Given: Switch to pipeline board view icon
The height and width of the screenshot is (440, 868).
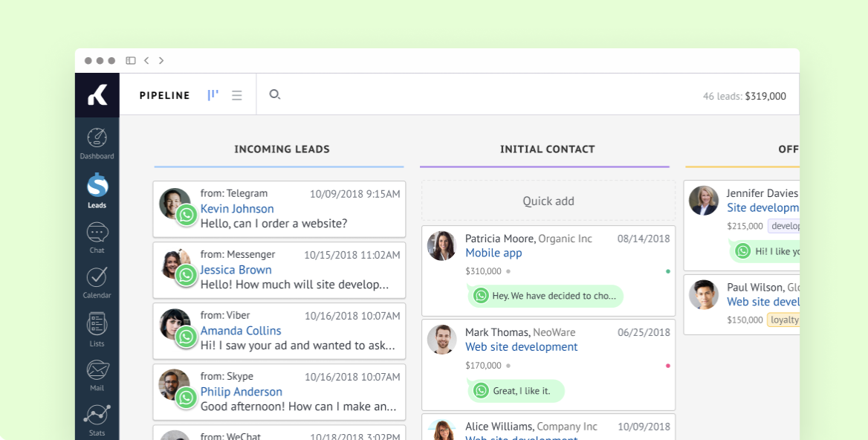Looking at the screenshot, I should [x=213, y=95].
